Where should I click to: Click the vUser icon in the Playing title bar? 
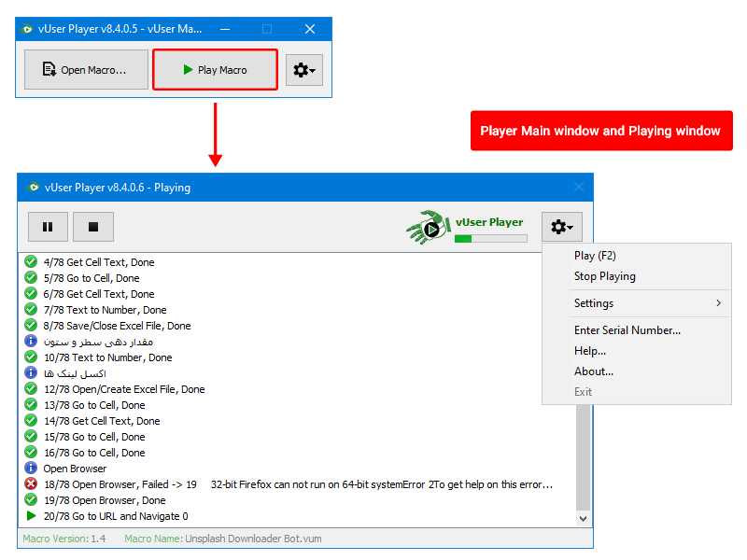(x=33, y=188)
